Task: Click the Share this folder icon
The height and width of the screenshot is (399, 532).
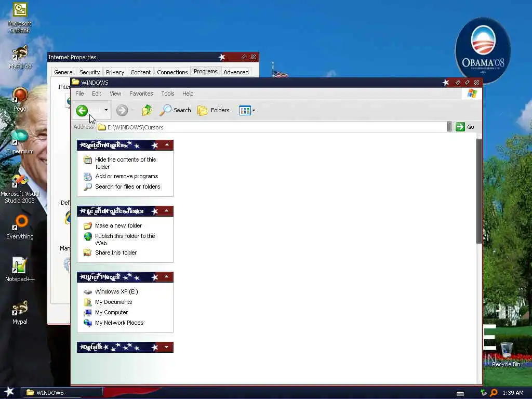Action: 87,252
